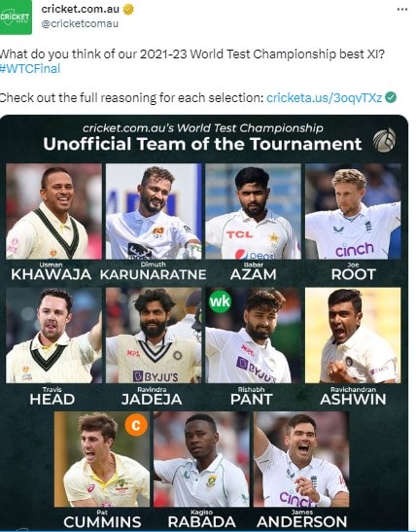Screen dimensions: 416x532
Task: Open the #WTCFinal hashtag
Action: point(30,68)
